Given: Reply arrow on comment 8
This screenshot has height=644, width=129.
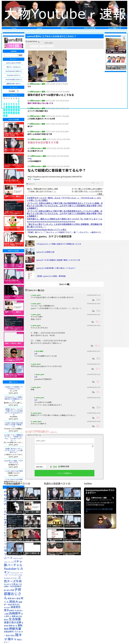Looking at the screenshot, I should (93, 408).
